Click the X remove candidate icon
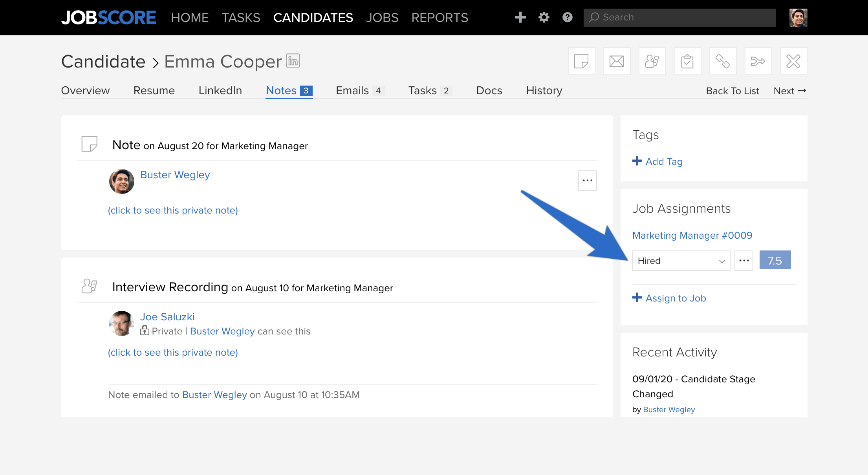 (793, 61)
